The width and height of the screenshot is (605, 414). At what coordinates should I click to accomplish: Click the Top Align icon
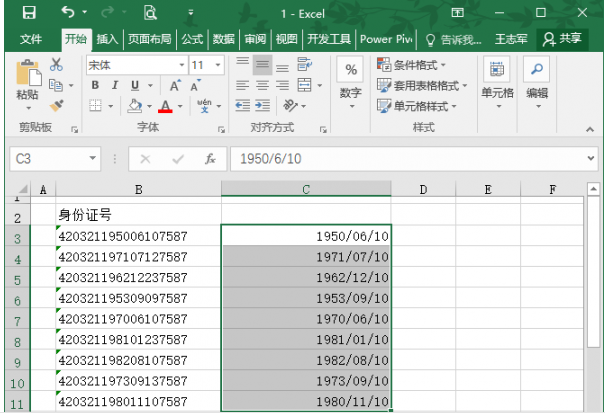[243, 64]
